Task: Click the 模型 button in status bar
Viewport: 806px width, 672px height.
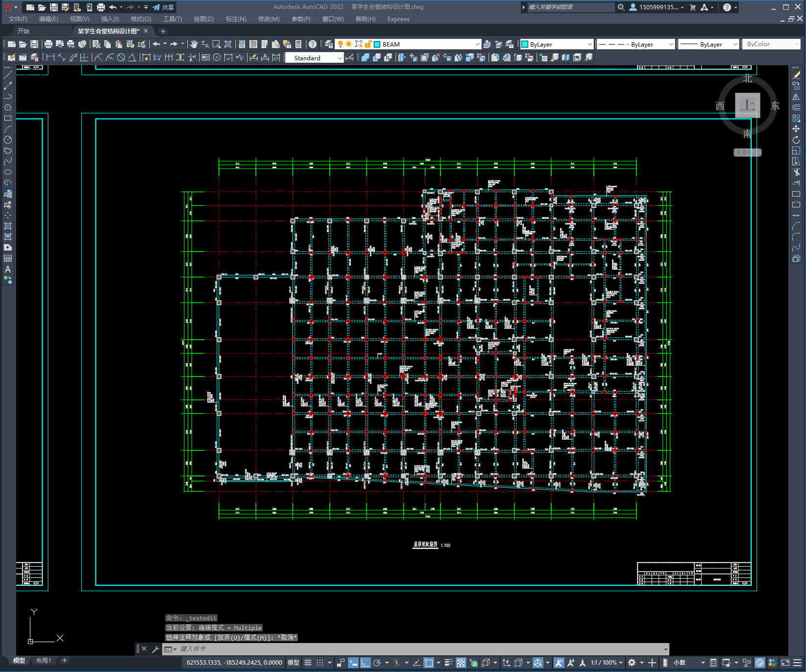Action: tap(293, 663)
